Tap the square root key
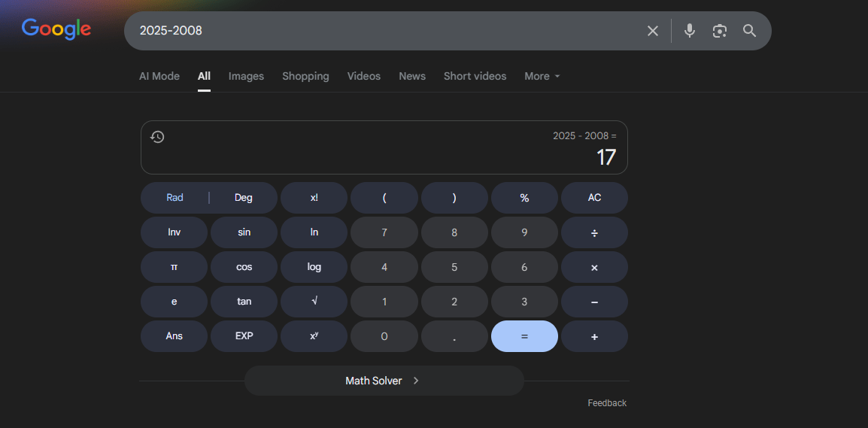This screenshot has width=868, height=428. pos(314,302)
